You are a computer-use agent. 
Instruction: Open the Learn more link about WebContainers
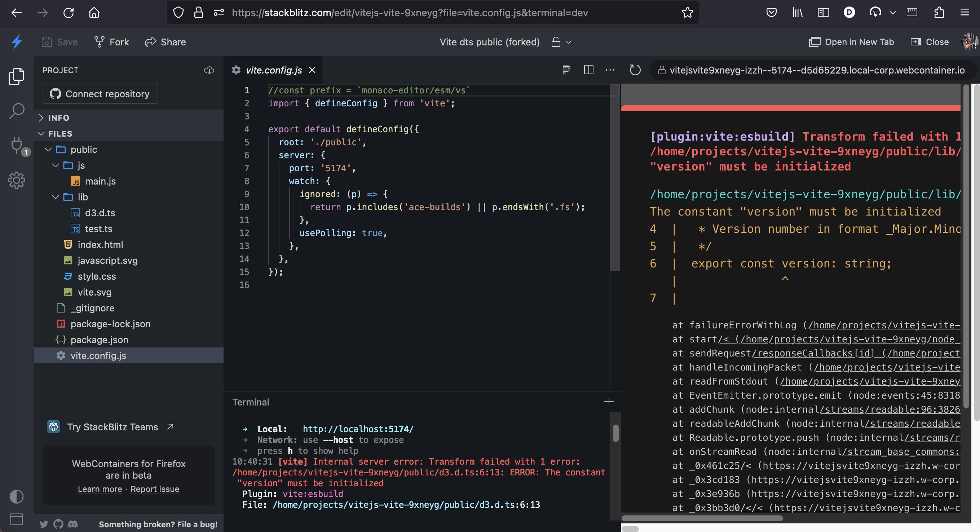point(100,489)
